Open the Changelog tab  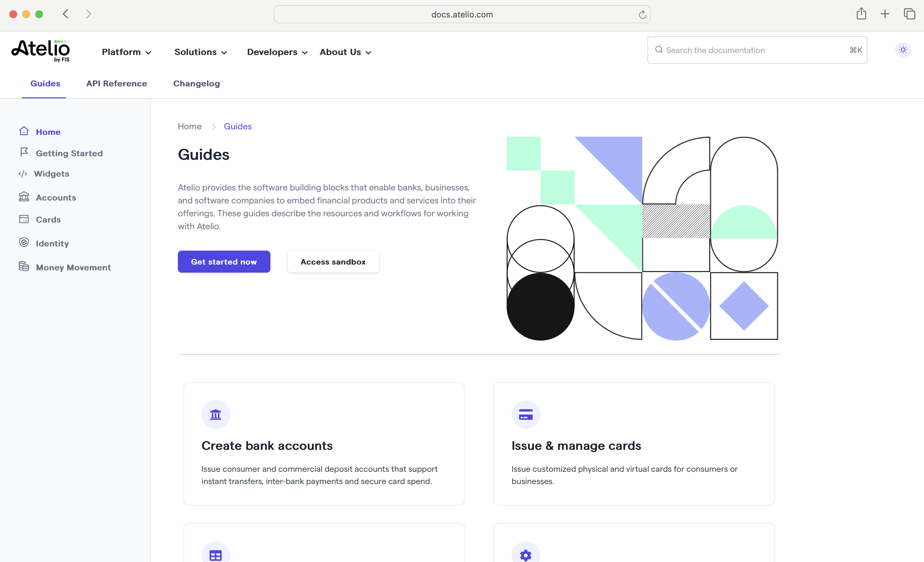197,84
